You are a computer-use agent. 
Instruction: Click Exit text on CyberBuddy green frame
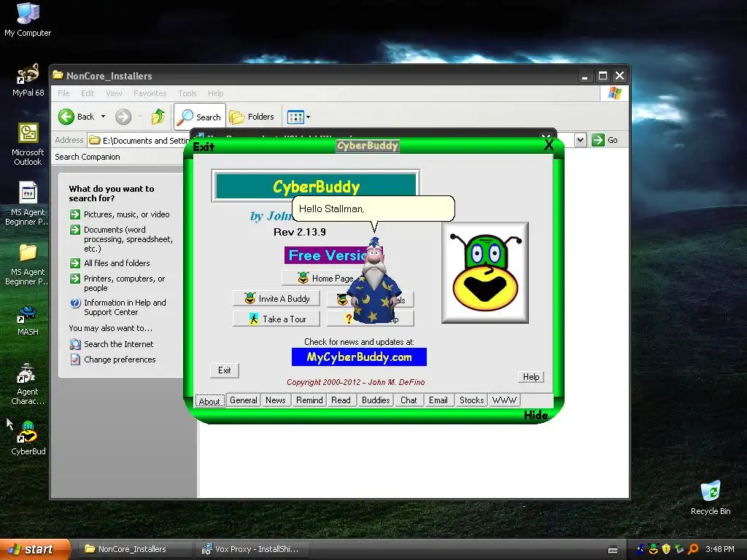pyautogui.click(x=204, y=147)
